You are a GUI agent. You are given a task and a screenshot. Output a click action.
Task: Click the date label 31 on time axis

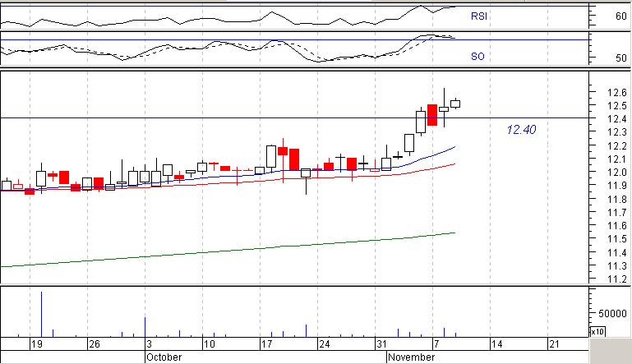(381, 344)
